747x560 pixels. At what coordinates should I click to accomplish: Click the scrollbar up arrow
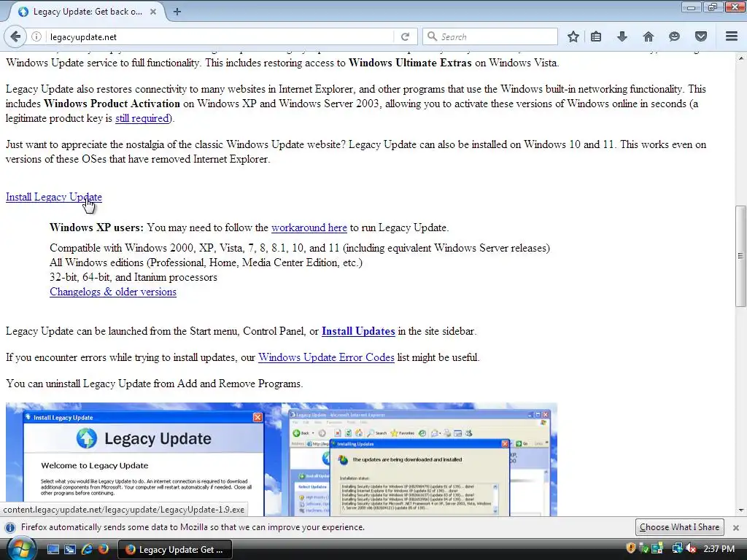[x=740, y=58]
